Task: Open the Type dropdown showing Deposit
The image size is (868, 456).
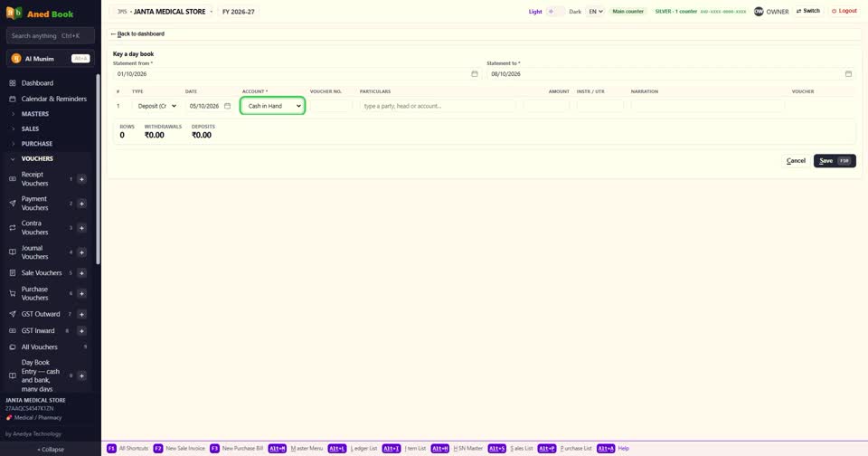Action: 155,106
